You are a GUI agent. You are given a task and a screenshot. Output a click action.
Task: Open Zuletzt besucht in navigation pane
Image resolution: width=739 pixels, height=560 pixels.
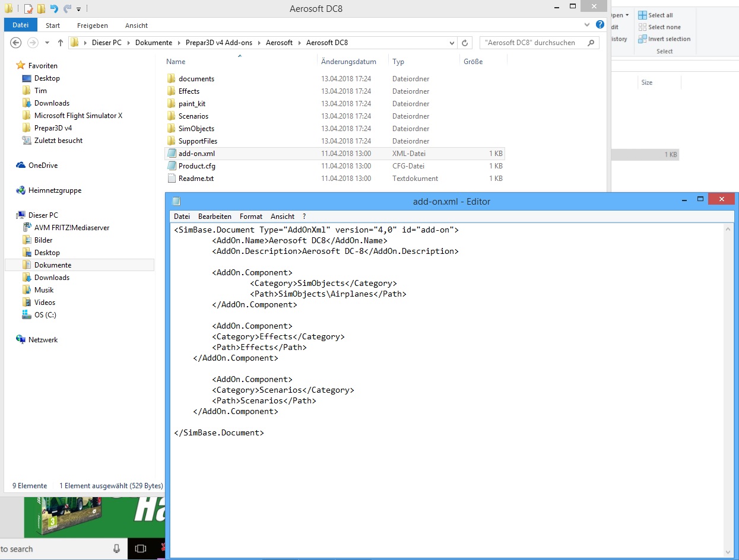[x=58, y=141]
